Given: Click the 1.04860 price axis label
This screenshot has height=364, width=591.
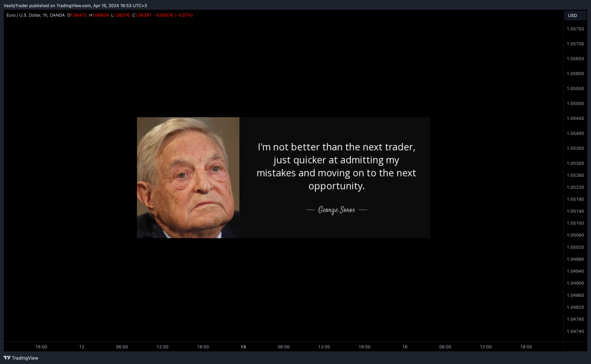Looking at the screenshot, I should (575, 295).
